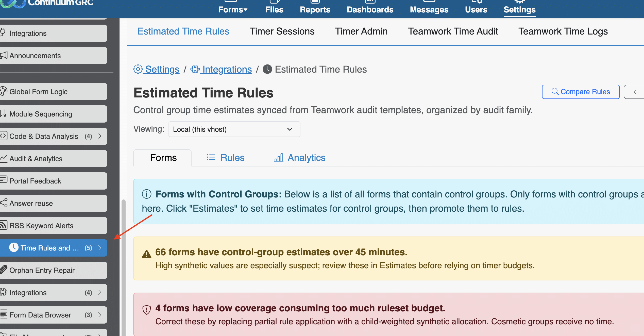
Task: Click the RSS Keyword Alerts feed icon
Action: (4, 225)
